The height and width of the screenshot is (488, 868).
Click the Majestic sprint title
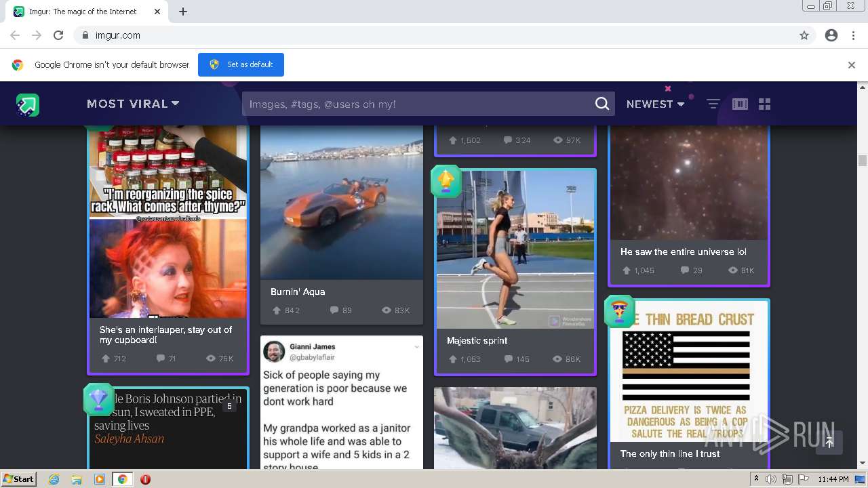point(477,340)
